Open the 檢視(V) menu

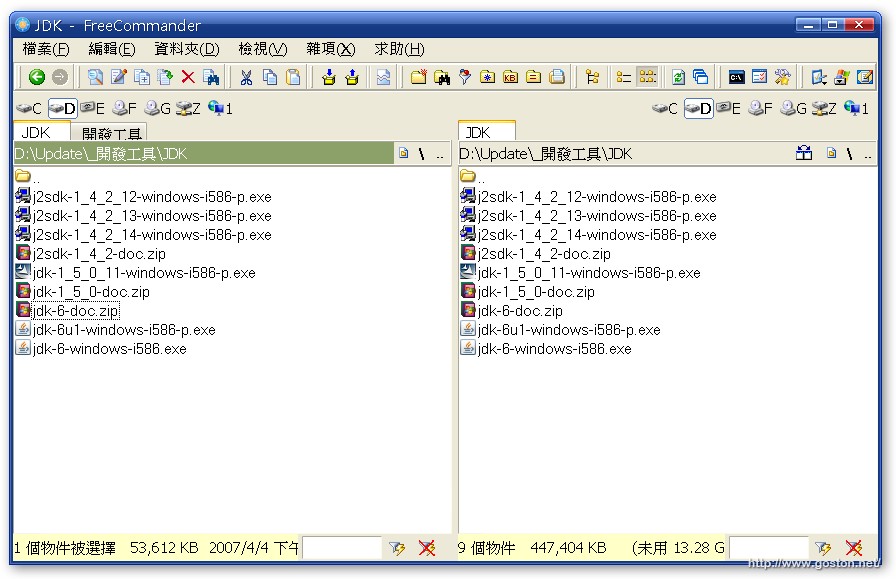pos(263,49)
